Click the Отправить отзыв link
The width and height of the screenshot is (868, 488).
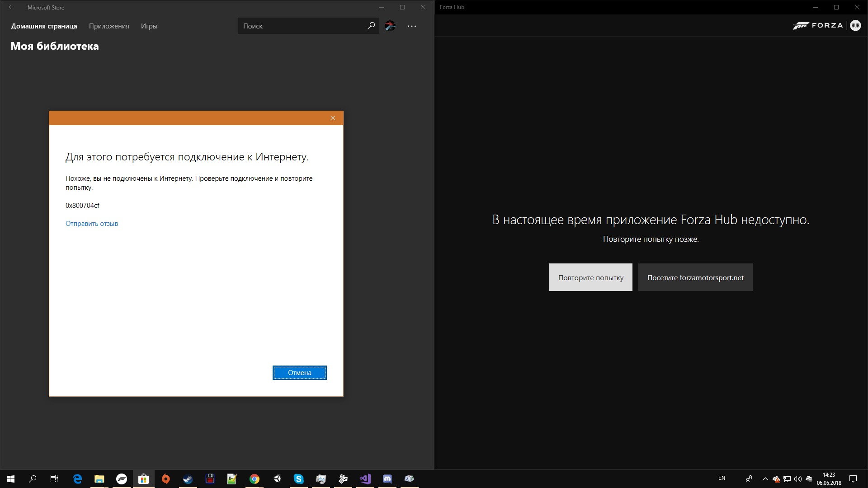92,224
